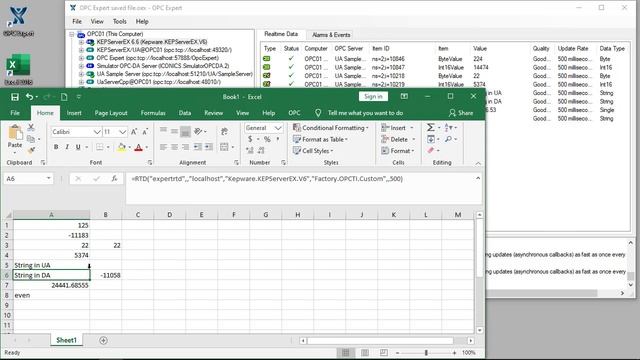This screenshot has height=360, width=640.
Task: Select Normal view icon in status bar
Action: 346,353
